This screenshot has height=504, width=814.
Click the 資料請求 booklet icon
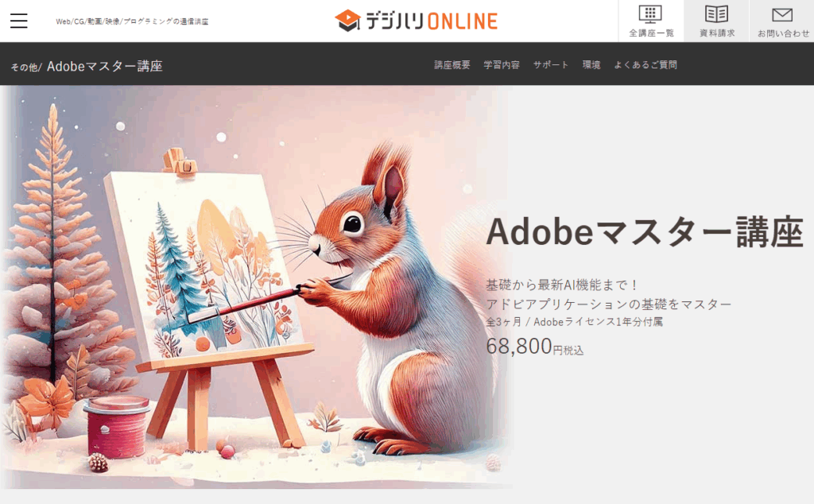click(716, 14)
